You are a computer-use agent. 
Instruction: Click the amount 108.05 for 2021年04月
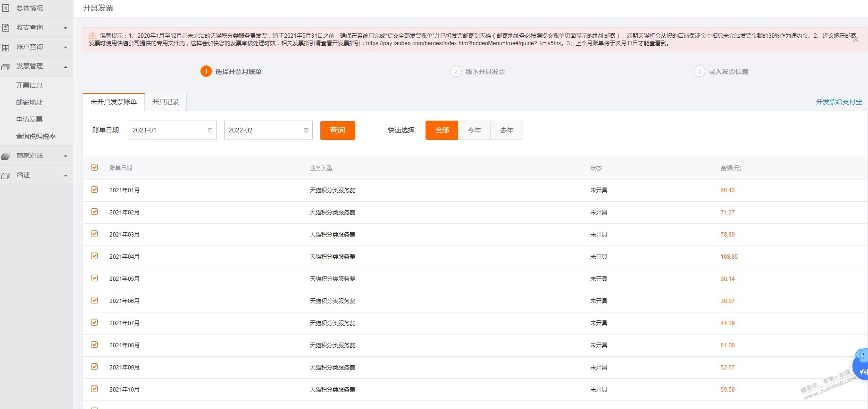pos(729,257)
